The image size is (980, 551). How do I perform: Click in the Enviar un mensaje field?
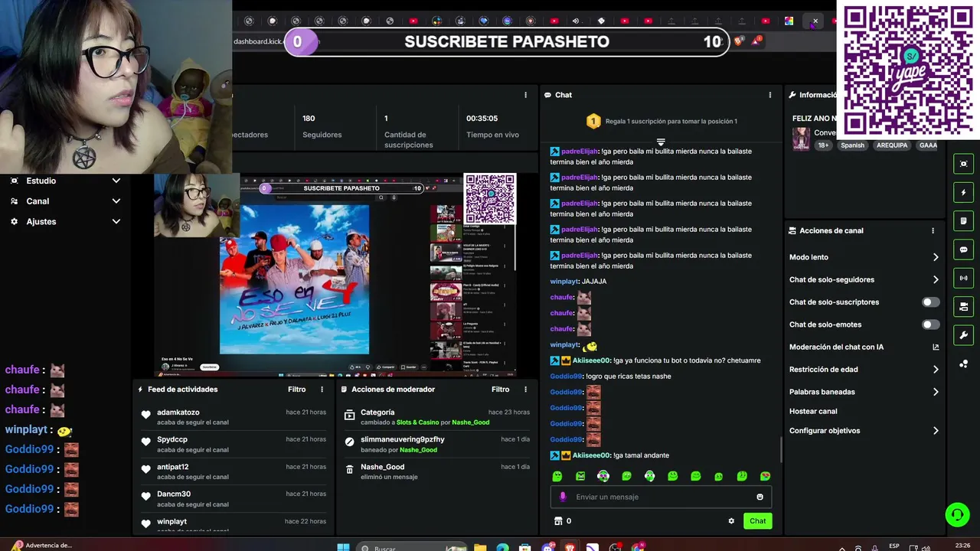point(662,497)
